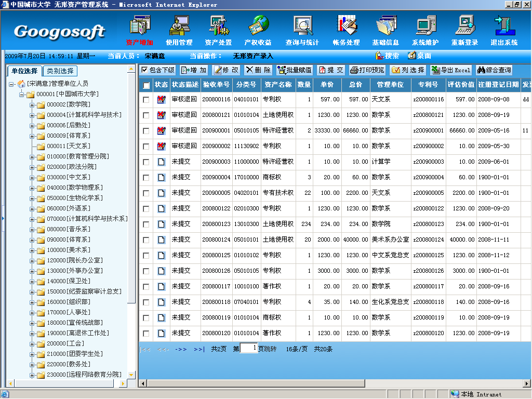The width and height of the screenshot is (532, 399).
Task: Click the 提交 submit toolbar button
Action: (331, 70)
